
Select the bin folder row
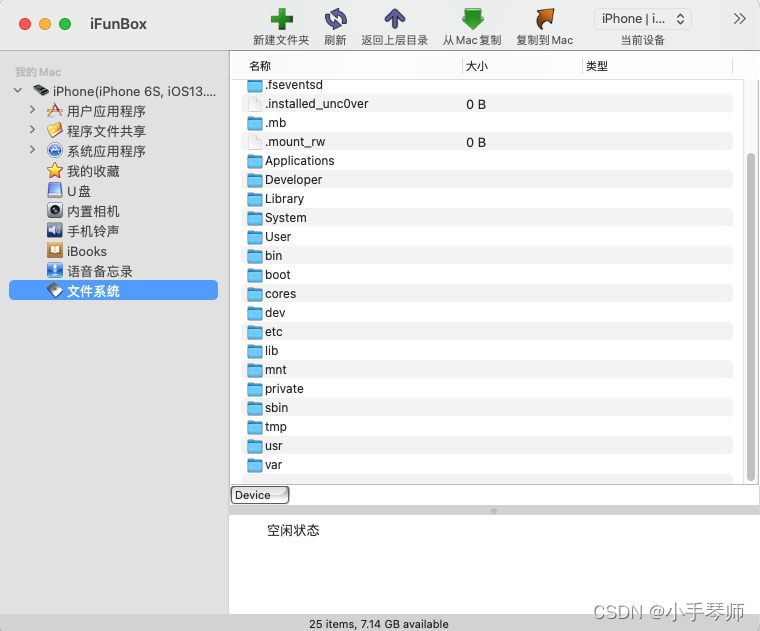click(x=487, y=255)
